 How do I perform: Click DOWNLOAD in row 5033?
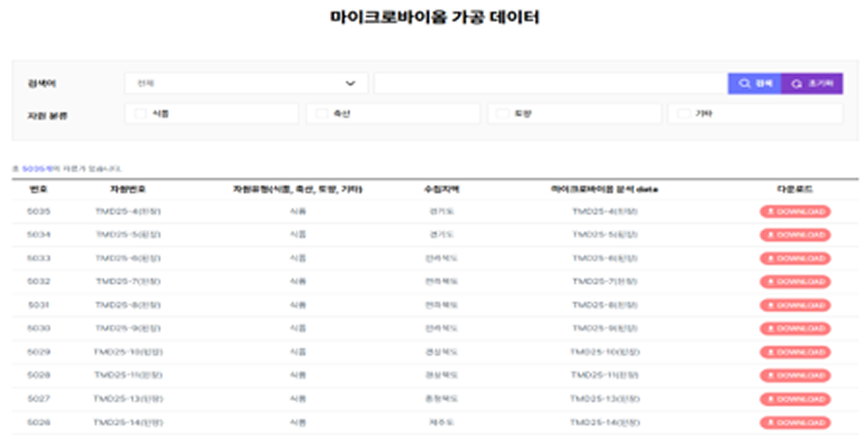click(795, 259)
